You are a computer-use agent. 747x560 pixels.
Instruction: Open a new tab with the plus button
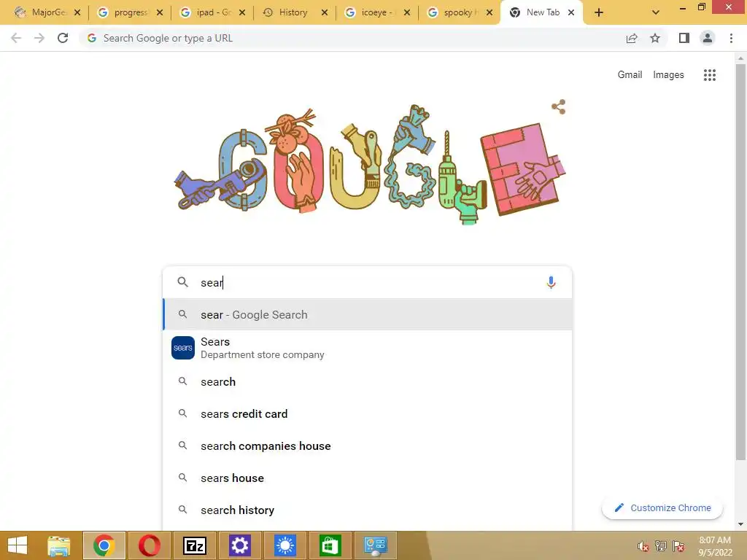tap(599, 13)
